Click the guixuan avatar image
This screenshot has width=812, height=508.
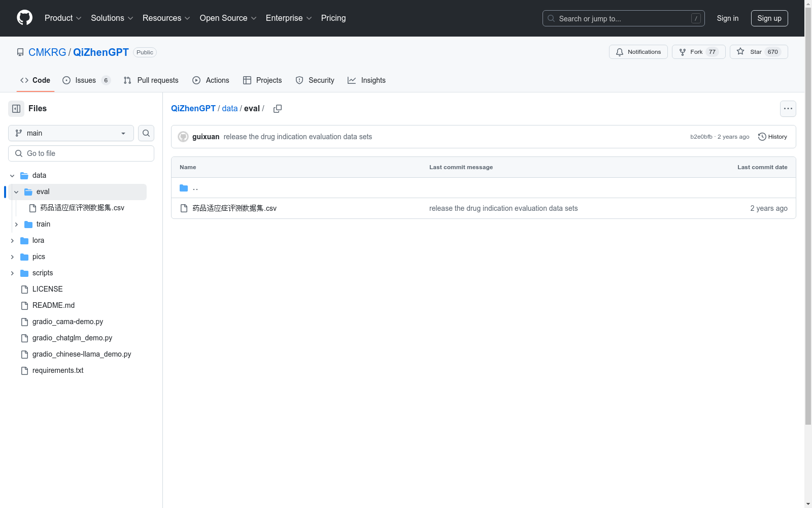[183, 137]
